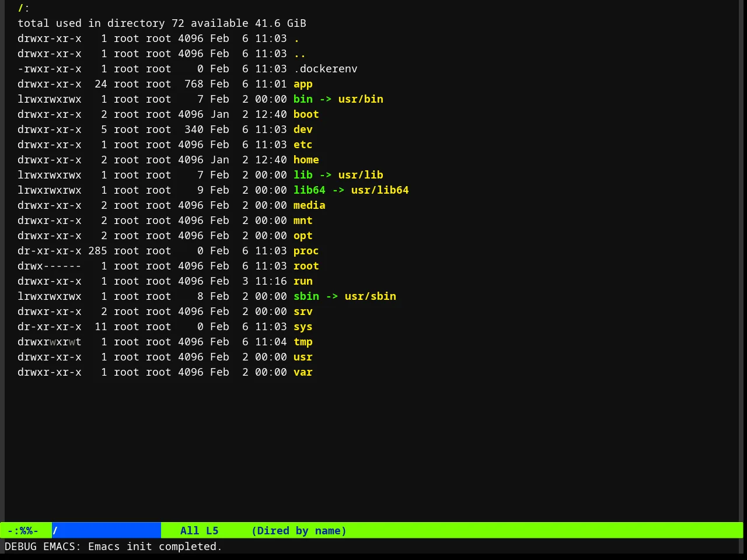Open the run directory
This screenshot has width=747, height=560.
[x=303, y=281]
